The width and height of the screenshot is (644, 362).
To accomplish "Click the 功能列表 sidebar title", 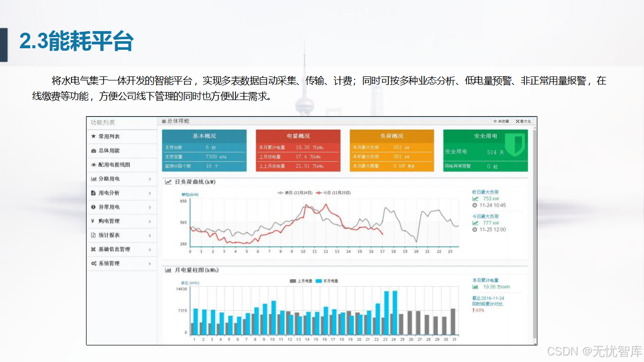I will [103, 123].
